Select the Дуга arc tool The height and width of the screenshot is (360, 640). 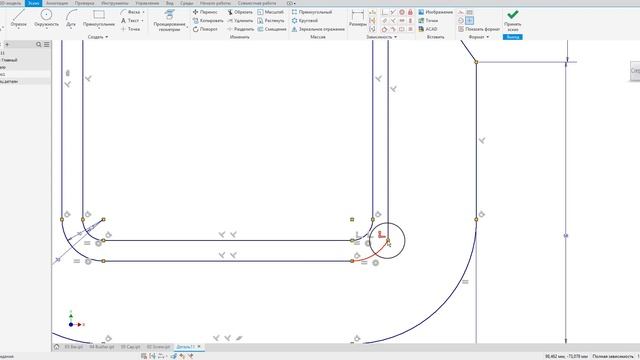[71, 18]
